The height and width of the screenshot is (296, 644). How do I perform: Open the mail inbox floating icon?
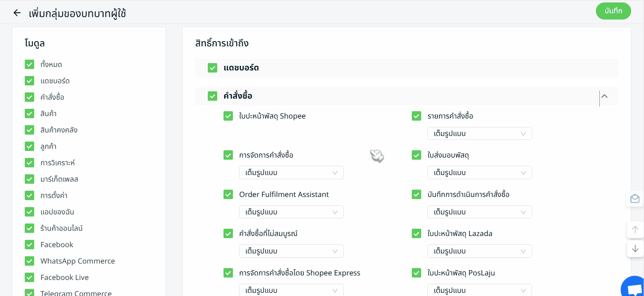(635, 199)
